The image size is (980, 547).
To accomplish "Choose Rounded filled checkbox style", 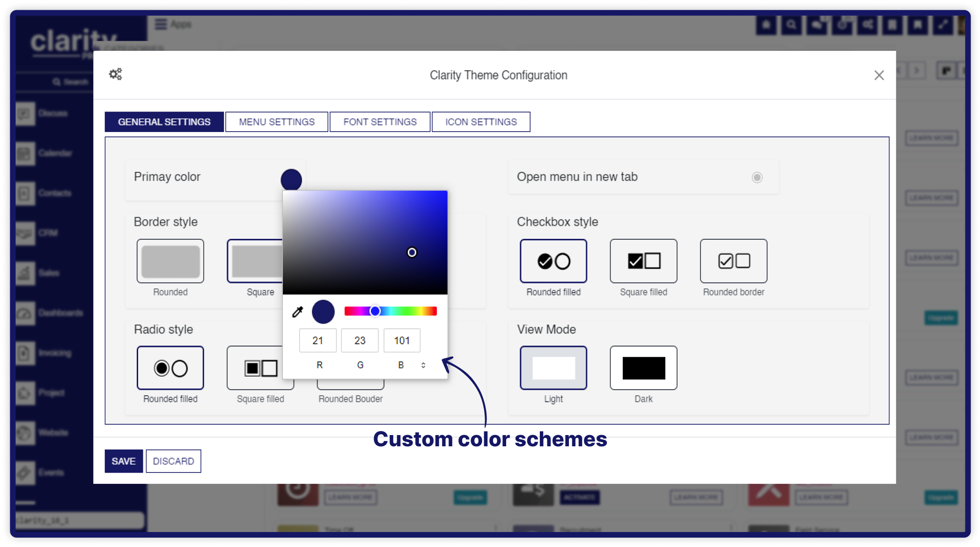I will [x=553, y=261].
